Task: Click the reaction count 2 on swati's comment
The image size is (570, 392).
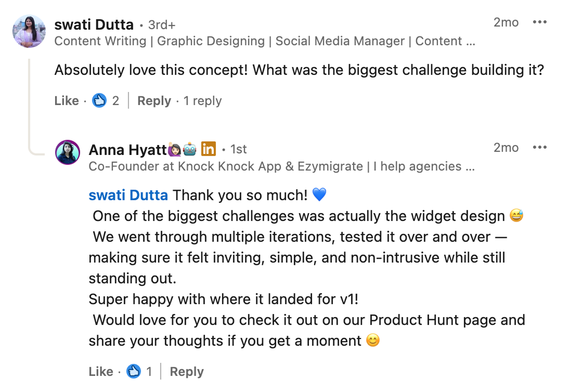Action: coord(115,100)
